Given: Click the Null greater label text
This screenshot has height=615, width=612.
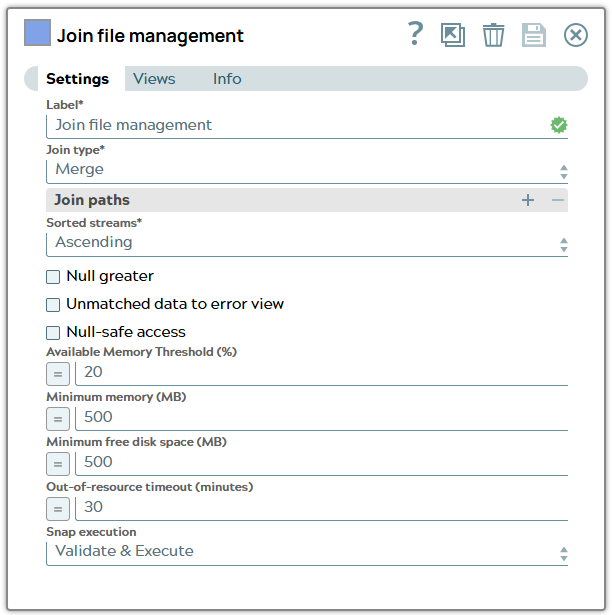Looking at the screenshot, I should [x=110, y=276].
